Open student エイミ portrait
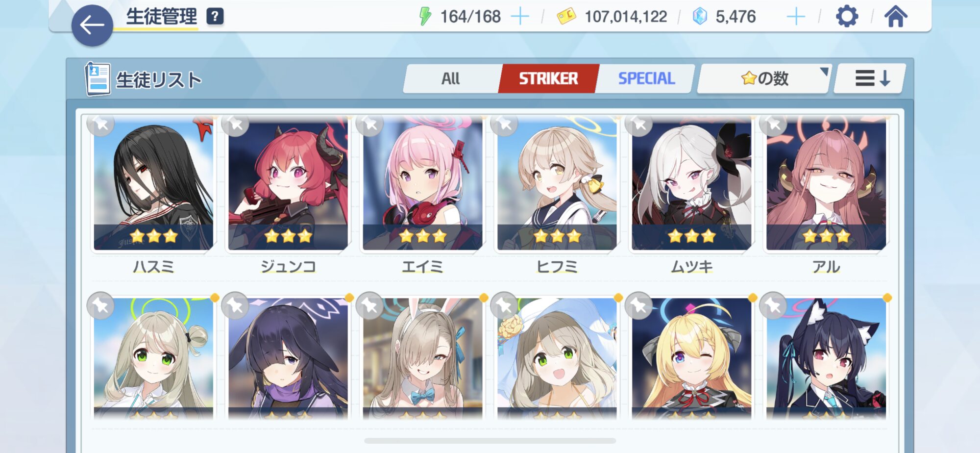 (422, 184)
